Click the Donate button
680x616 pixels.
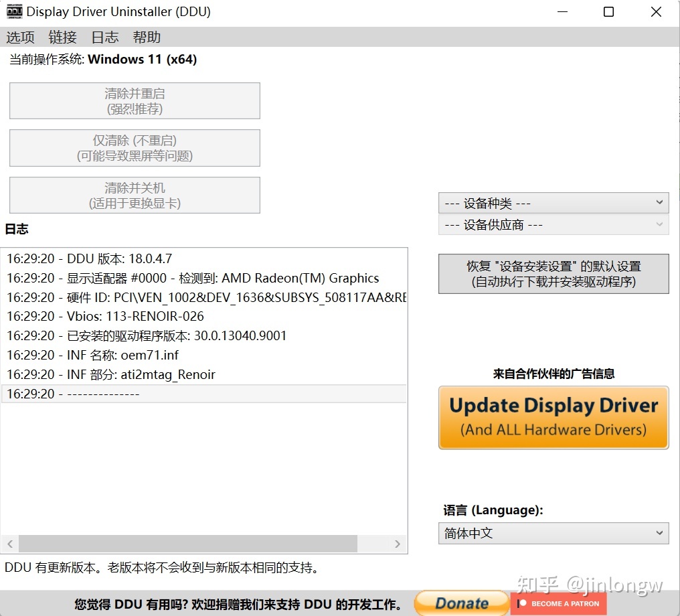pos(461,603)
